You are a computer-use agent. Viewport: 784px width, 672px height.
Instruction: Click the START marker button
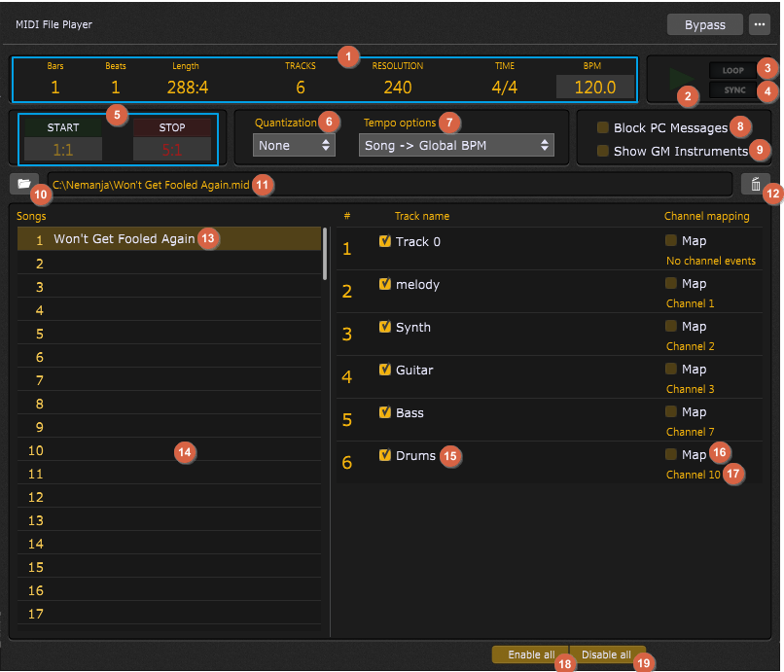coord(63,127)
